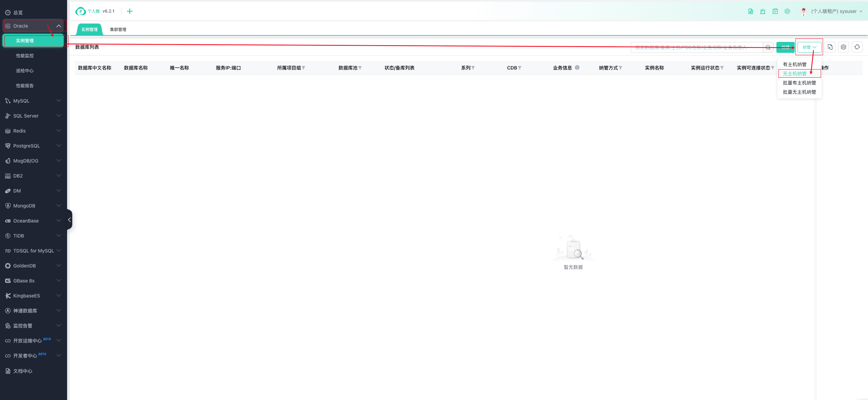Viewport: 868px width, 400px height.
Task: Open 性能监控 under Oracle
Action: click(x=25, y=56)
